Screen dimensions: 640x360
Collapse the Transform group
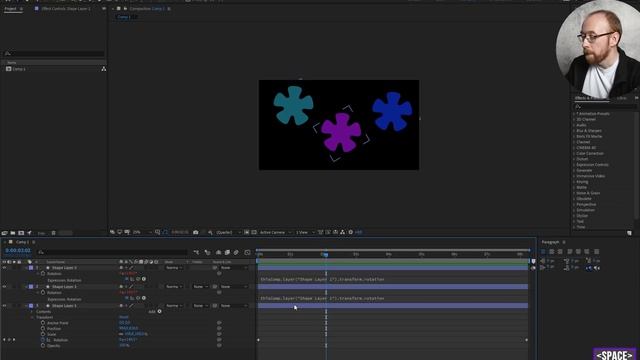pos(32,317)
